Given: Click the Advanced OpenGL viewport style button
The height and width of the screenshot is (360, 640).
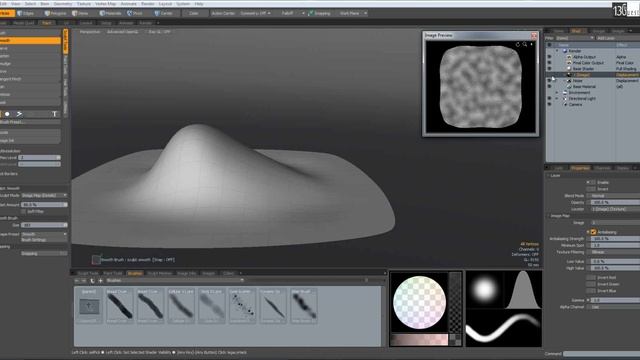Looking at the screenshot, I should tap(122, 31).
